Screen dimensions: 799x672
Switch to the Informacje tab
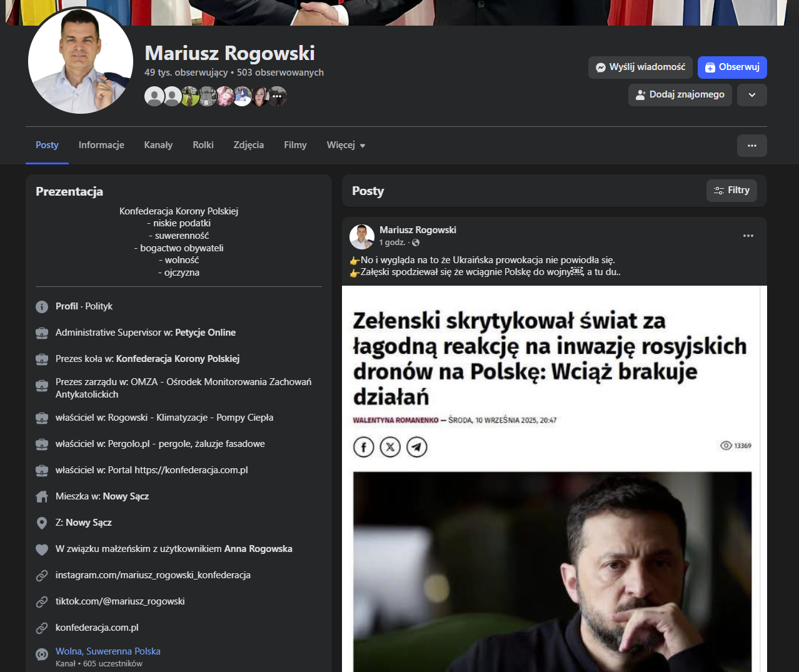tap(101, 145)
